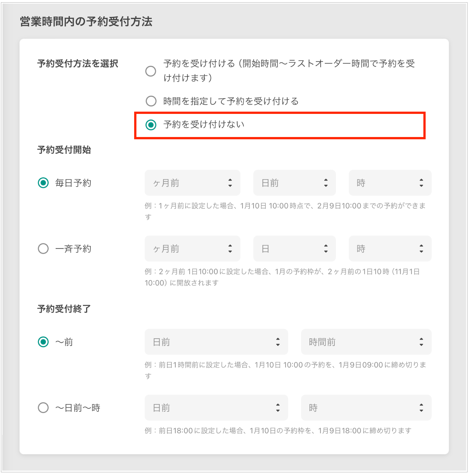Click the 一斉予約 label text
Viewport: 469px width, 476px height.
73,249
